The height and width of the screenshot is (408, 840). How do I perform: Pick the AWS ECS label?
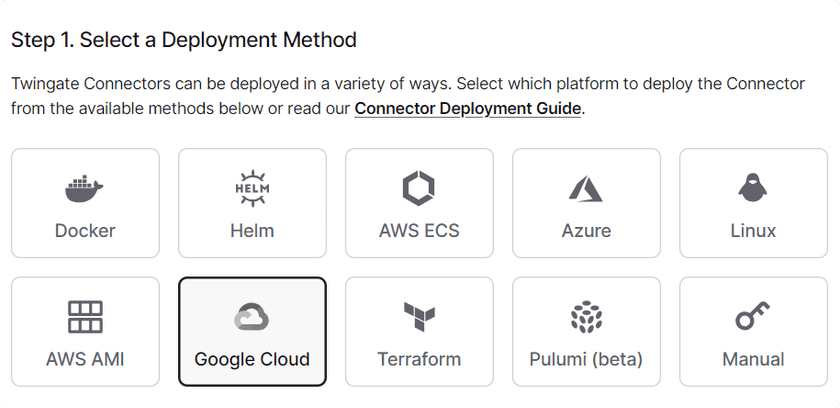[x=419, y=231]
